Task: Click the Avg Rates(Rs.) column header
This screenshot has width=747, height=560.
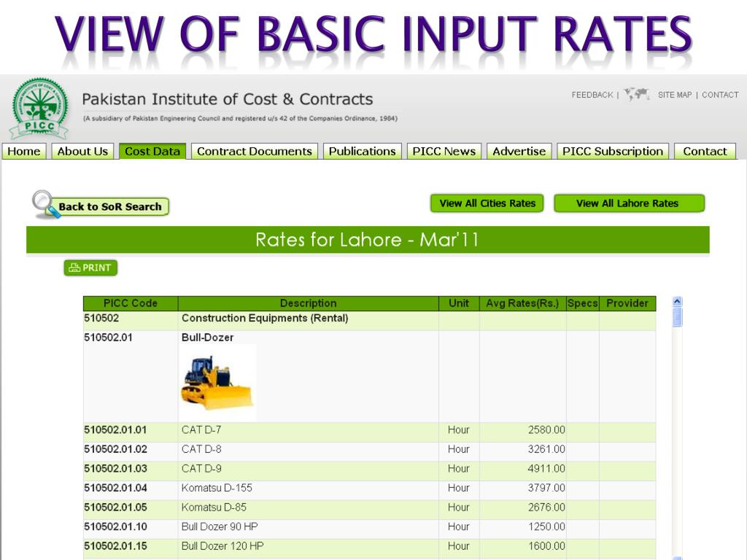Action: pyautogui.click(x=522, y=303)
